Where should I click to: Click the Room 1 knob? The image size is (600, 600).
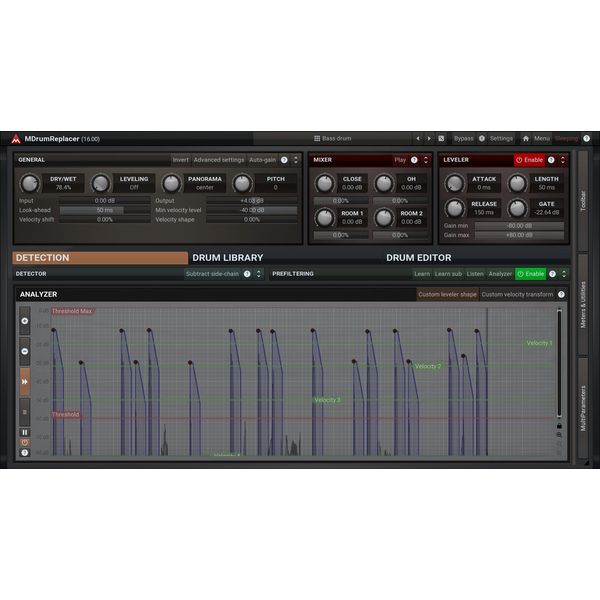[324, 218]
